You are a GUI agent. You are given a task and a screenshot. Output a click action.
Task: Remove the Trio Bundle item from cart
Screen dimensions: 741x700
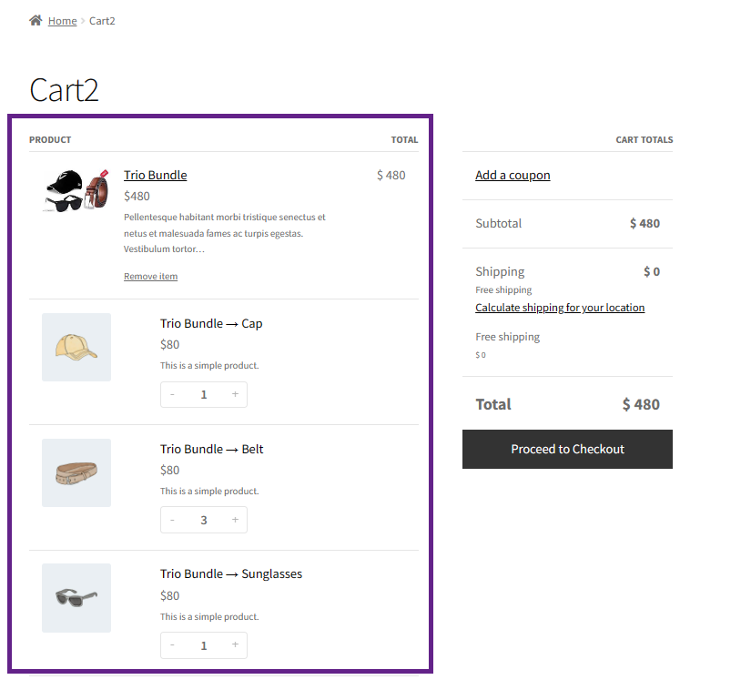(151, 276)
